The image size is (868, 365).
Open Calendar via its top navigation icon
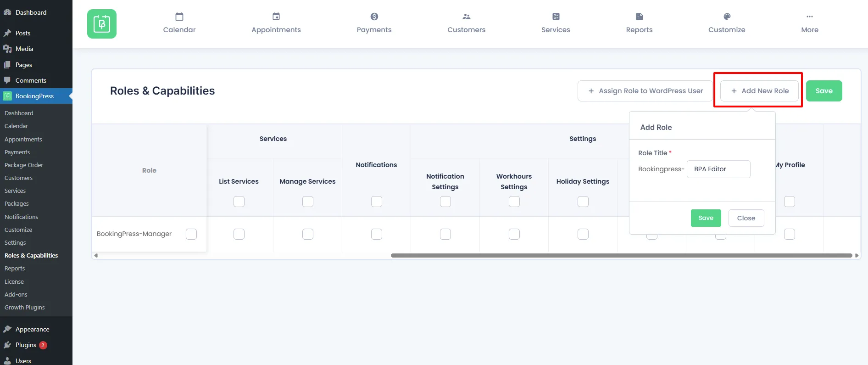(x=179, y=17)
